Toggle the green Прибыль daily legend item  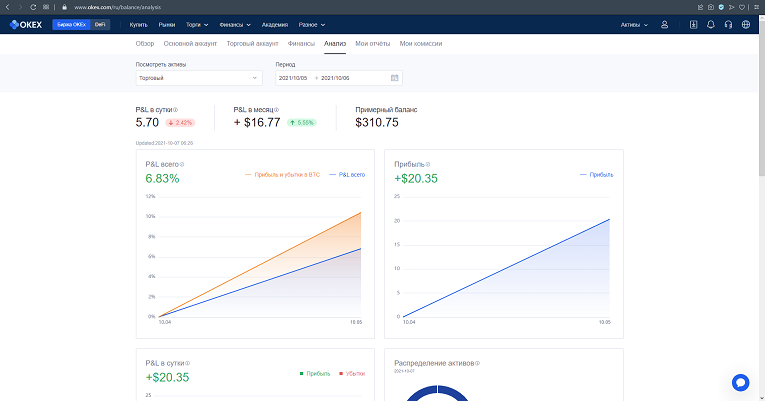(x=315, y=374)
